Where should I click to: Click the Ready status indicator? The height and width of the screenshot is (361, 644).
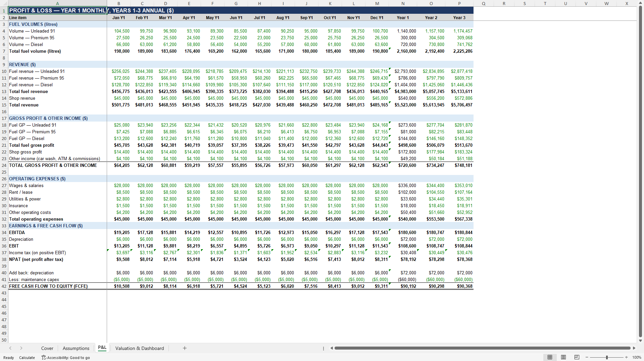[9, 358]
